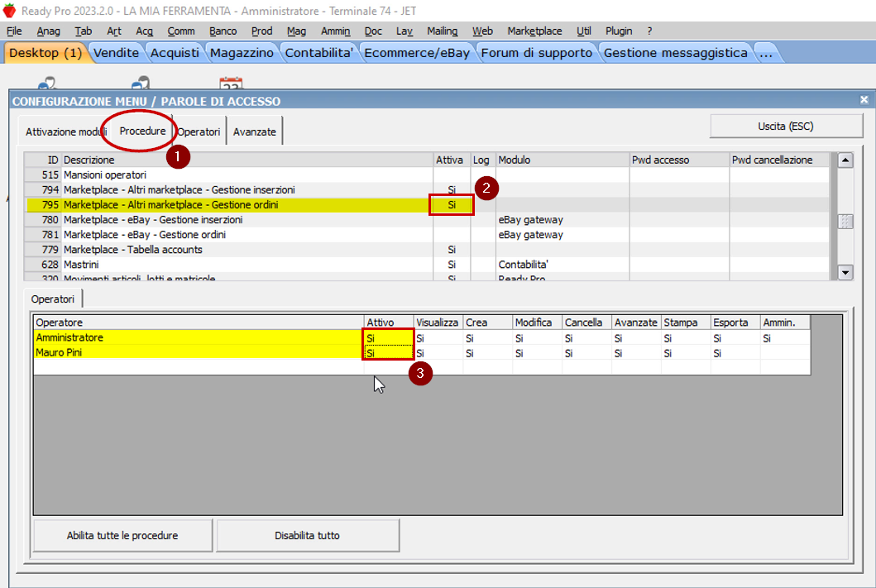
Task: Show more tabs via the ellipsis tab
Action: [x=766, y=53]
